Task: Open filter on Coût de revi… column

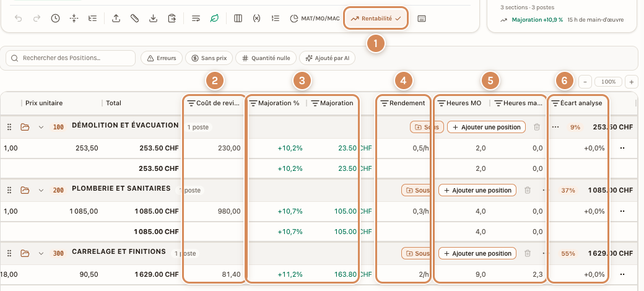Action: [191, 103]
